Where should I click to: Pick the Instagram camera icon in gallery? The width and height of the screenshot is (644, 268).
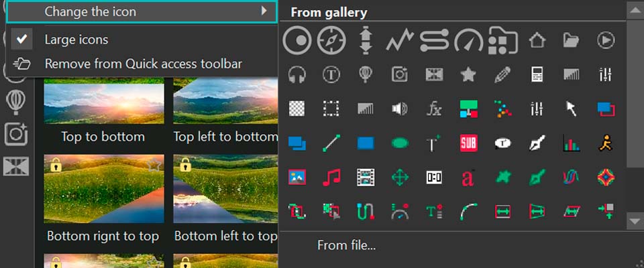(400, 74)
